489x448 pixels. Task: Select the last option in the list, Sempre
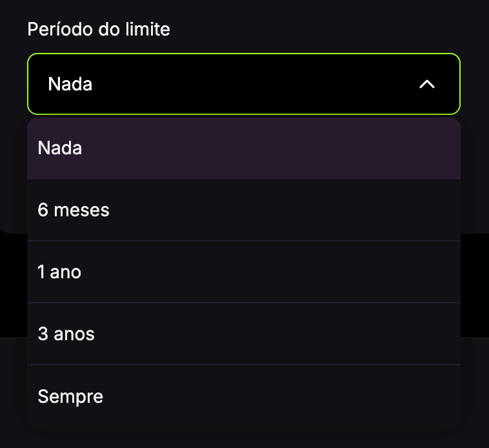click(x=244, y=396)
